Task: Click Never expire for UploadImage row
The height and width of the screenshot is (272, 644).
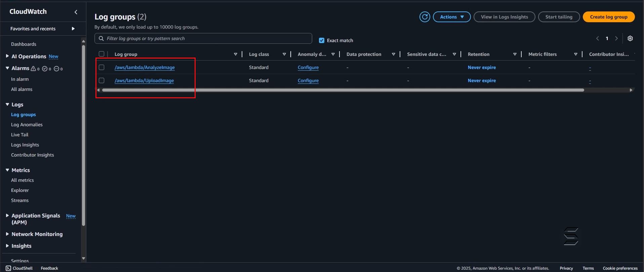Action: [482, 80]
